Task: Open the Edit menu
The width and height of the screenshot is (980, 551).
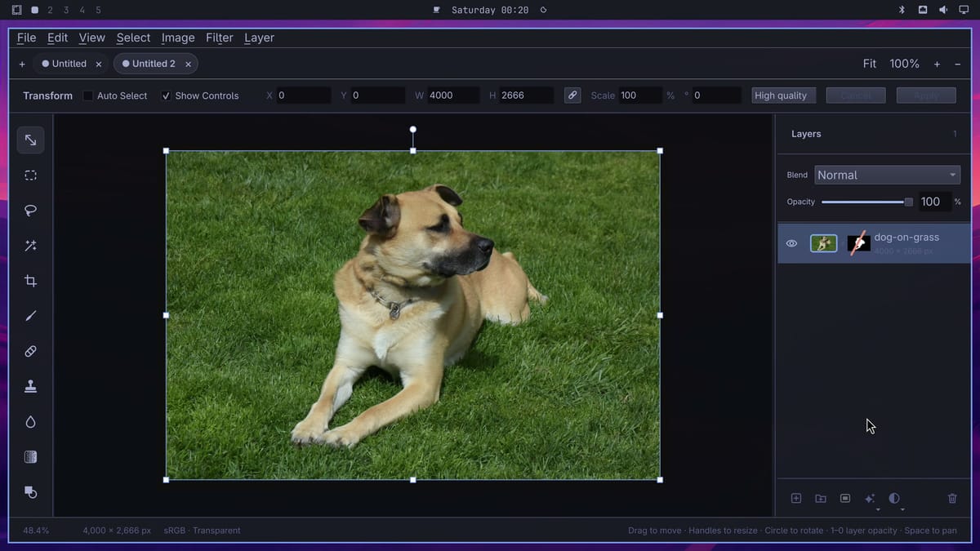Action: [57, 38]
